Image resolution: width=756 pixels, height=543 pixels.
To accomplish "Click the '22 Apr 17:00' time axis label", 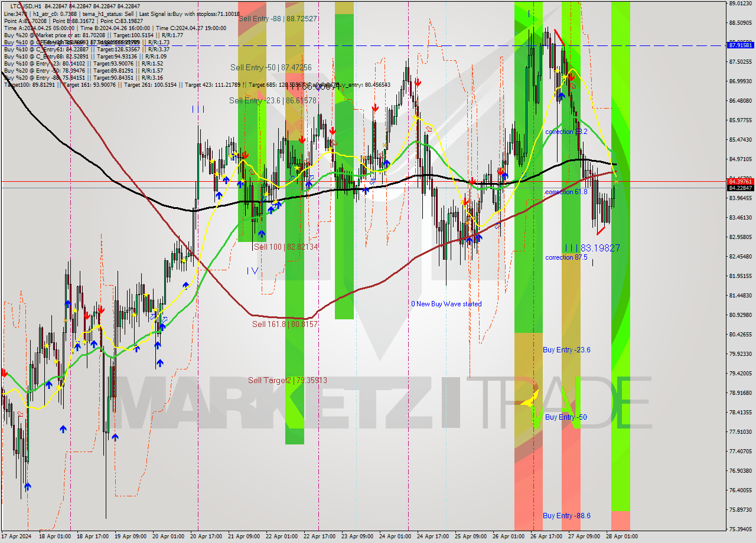I will click(319, 537).
